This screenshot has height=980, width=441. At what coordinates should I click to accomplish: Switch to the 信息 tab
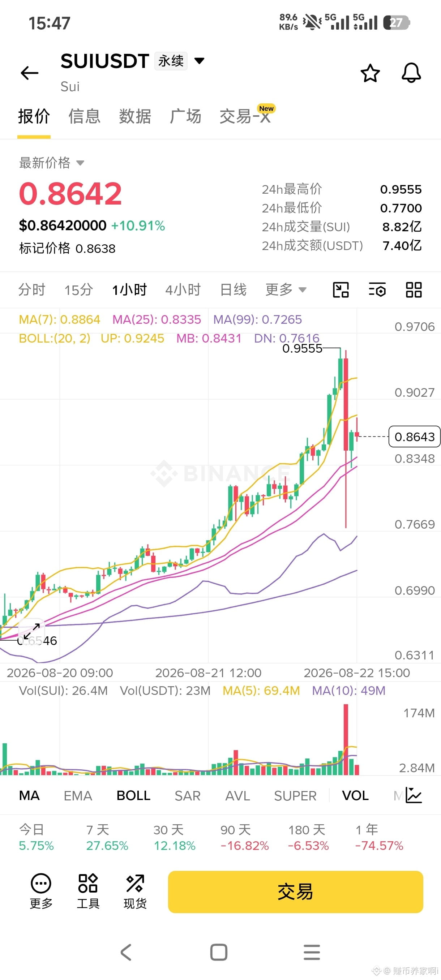click(x=85, y=116)
